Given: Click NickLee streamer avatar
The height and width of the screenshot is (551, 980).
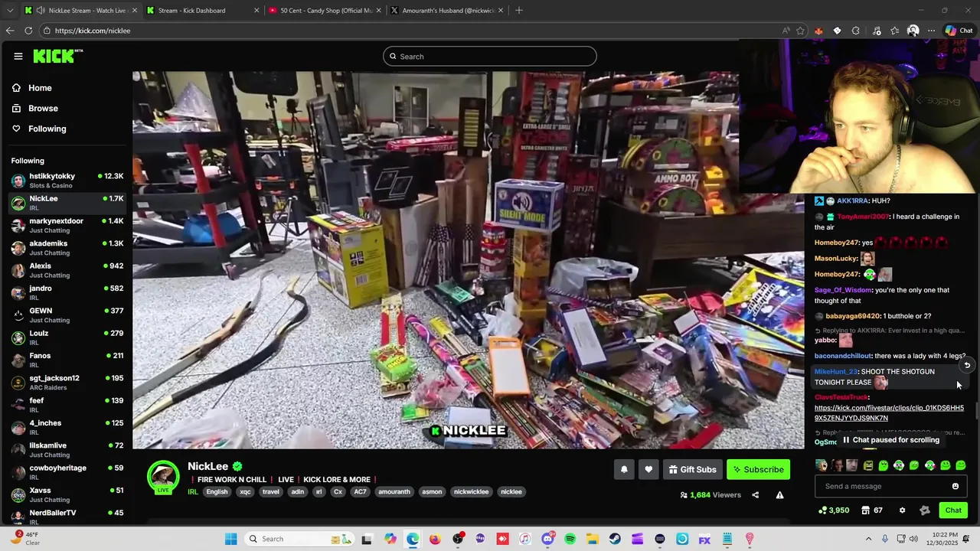Looking at the screenshot, I should (x=163, y=476).
